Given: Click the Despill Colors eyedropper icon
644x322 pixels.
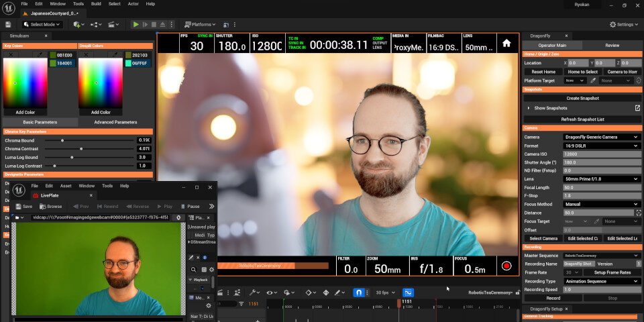Looking at the screenshot, I should (115, 54).
